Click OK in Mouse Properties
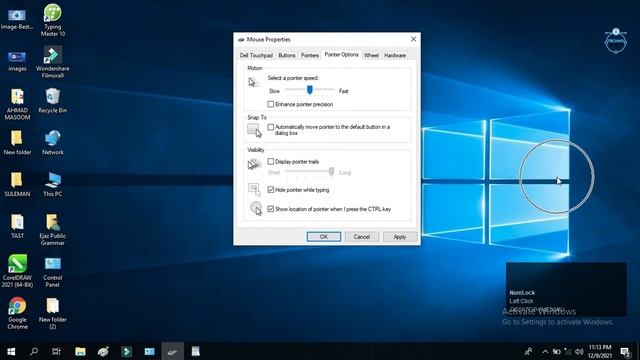 point(324,237)
